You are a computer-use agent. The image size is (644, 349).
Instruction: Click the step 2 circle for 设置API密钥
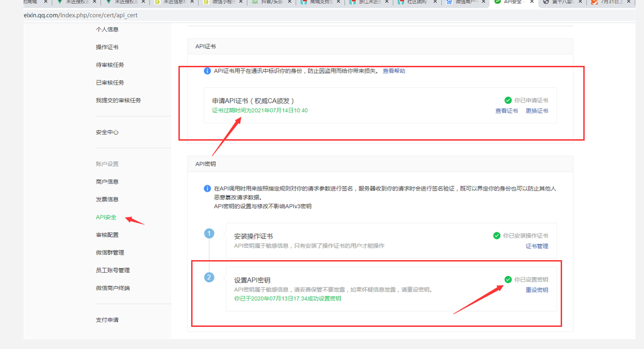pyautogui.click(x=209, y=278)
